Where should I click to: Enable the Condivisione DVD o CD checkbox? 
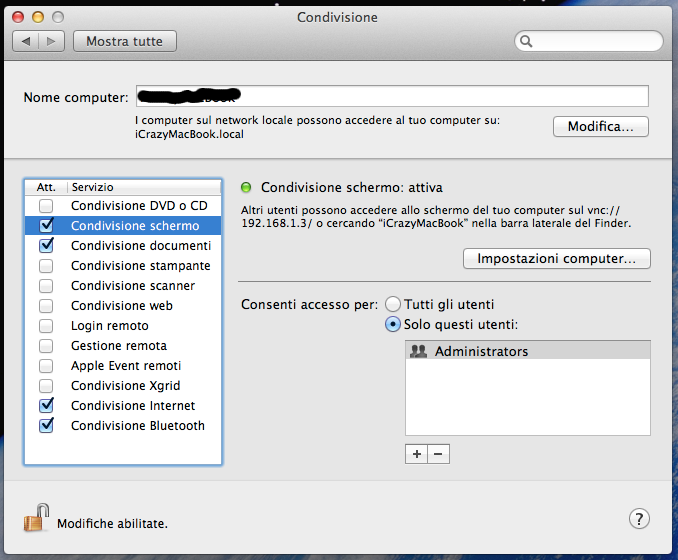[46, 206]
